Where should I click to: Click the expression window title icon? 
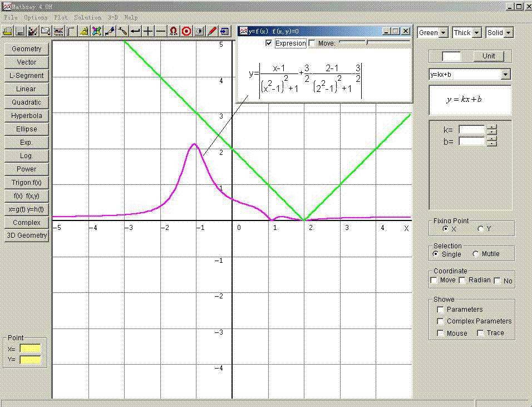tap(243, 31)
